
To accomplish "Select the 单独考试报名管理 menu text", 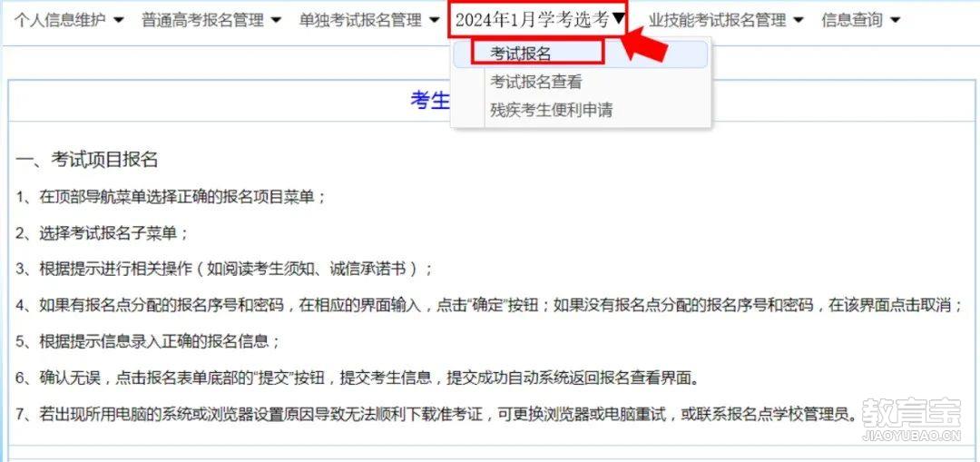I will pos(360,21).
